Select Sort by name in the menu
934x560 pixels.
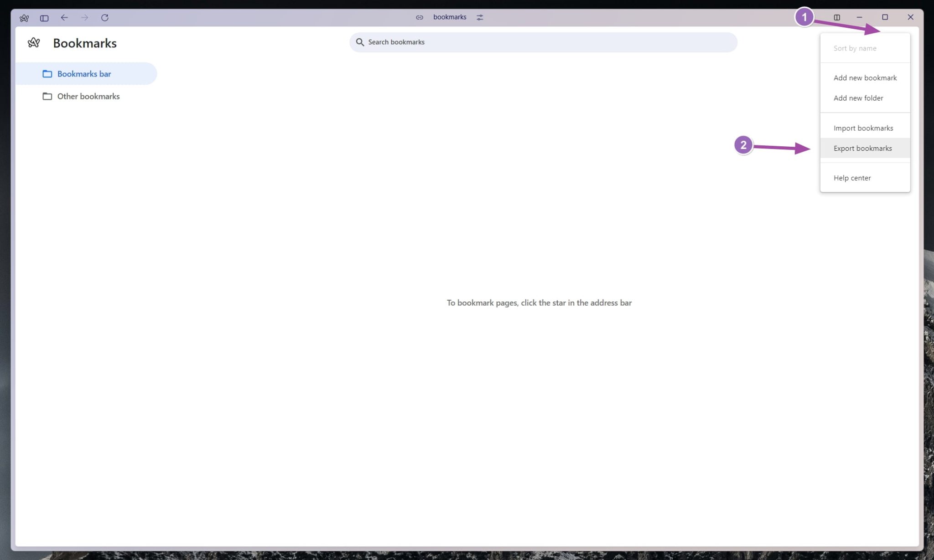(x=855, y=48)
